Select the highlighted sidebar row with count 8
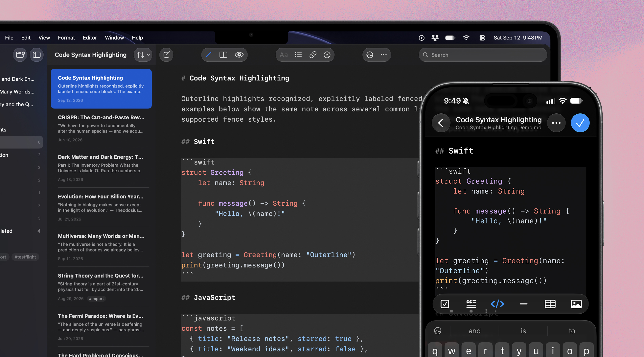Viewport: 644px width, 357px height. point(21,142)
